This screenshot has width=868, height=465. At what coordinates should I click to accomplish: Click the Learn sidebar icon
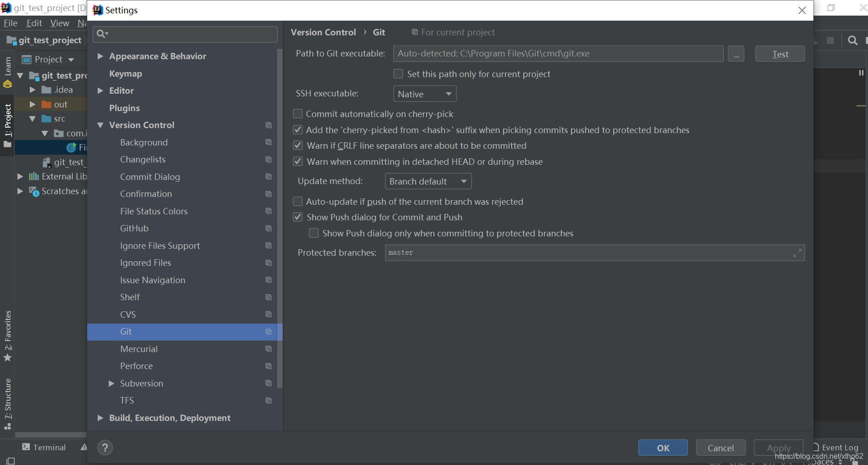(x=8, y=84)
